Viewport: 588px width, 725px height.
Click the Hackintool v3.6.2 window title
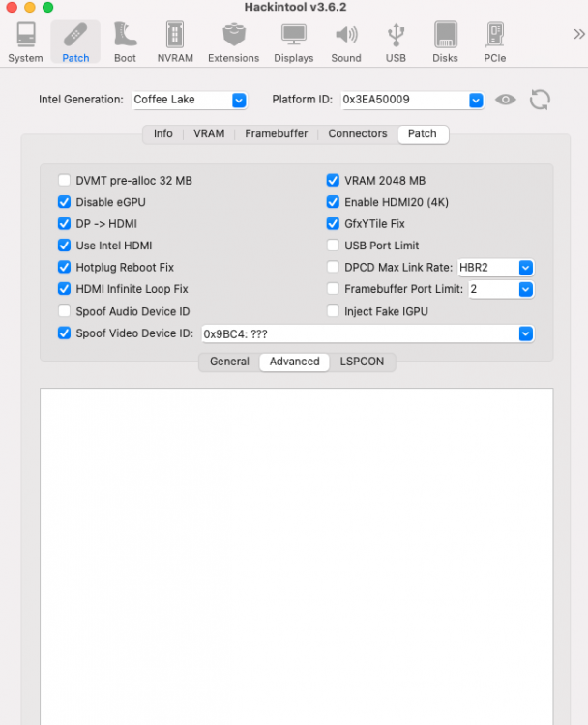(x=295, y=7)
